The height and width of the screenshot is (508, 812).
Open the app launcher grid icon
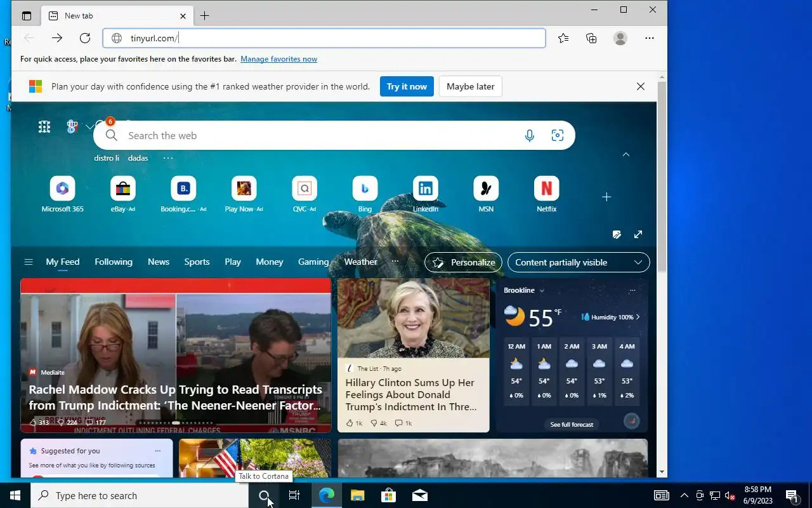pyautogui.click(x=44, y=127)
